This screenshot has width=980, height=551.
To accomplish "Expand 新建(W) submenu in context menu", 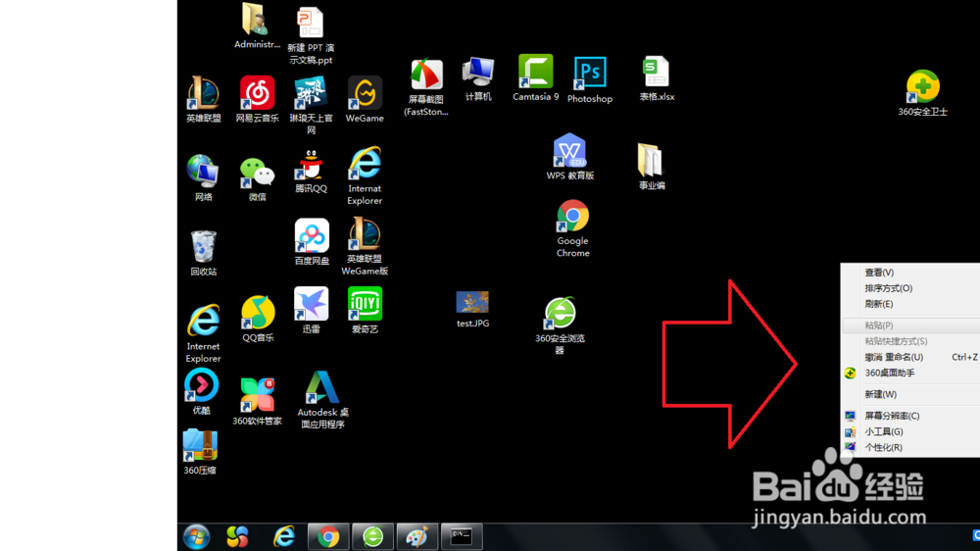I will click(x=910, y=394).
